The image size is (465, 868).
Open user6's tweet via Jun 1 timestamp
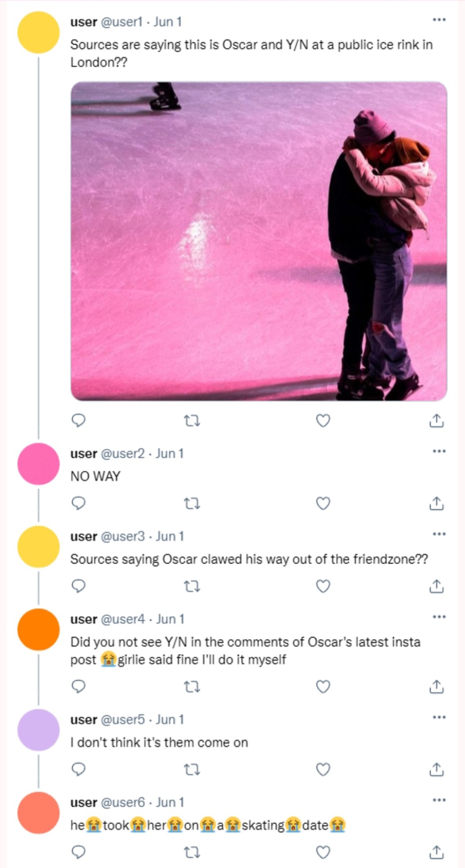[170, 802]
